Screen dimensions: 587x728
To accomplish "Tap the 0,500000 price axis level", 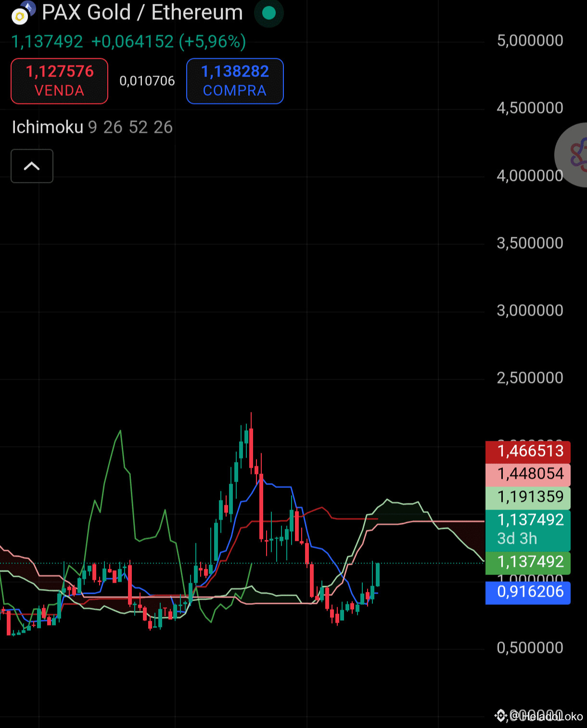I will 530,648.
